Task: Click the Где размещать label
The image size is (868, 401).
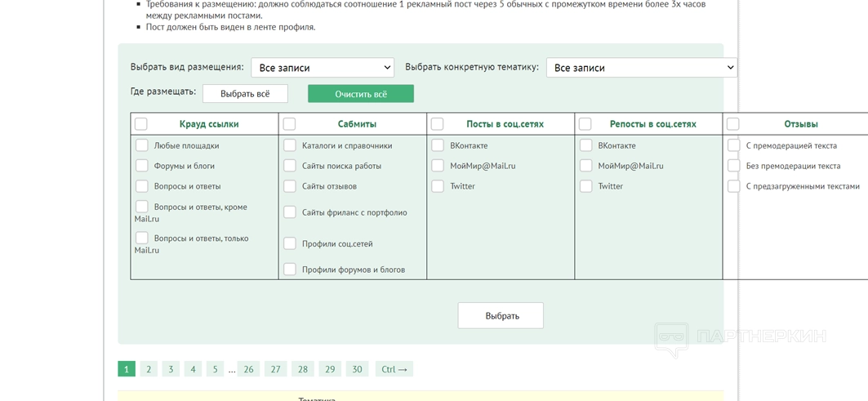Action: point(163,92)
